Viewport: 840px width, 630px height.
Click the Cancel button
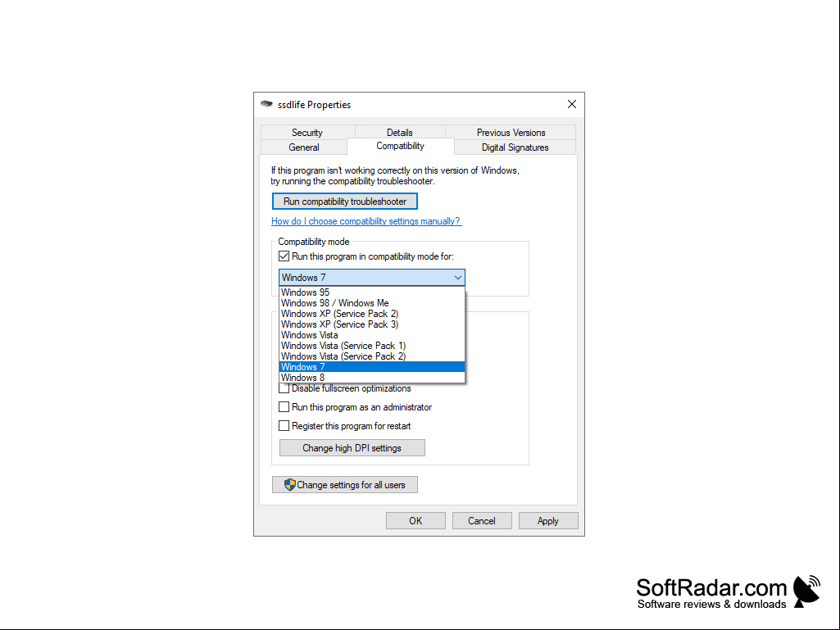coord(482,521)
